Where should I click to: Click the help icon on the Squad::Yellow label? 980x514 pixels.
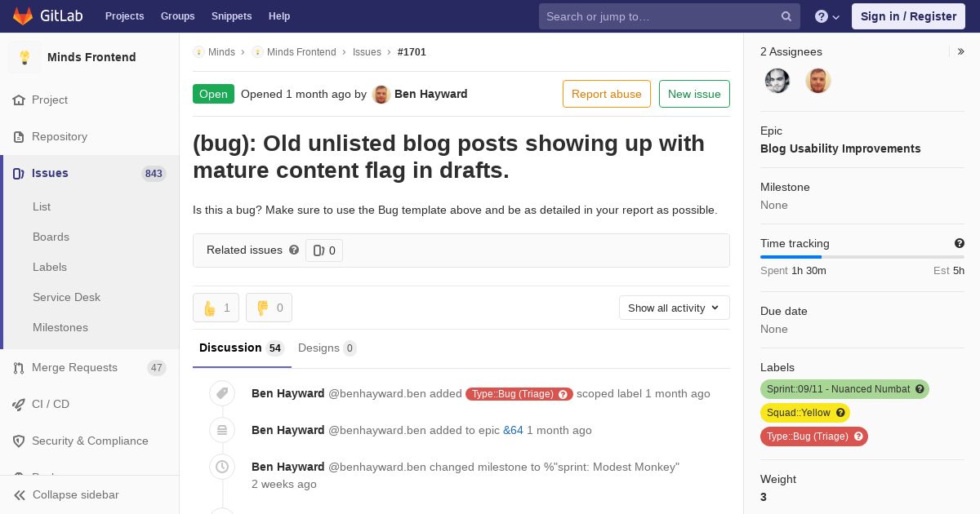pos(840,413)
